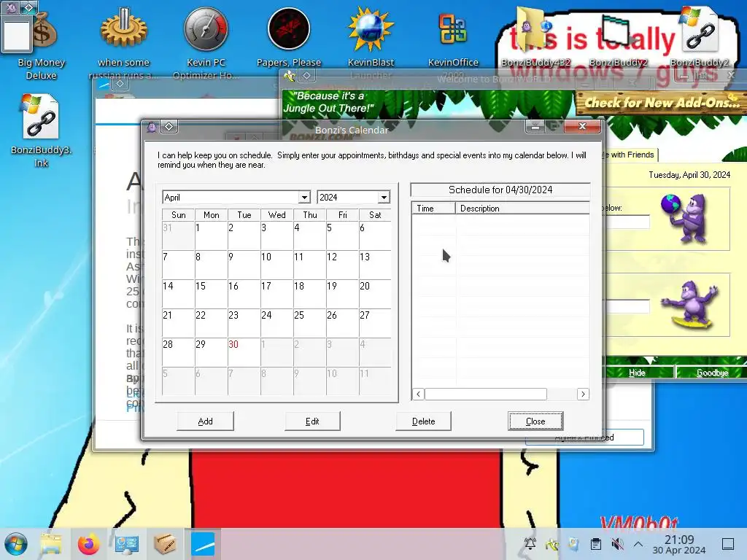Click the Delete button
Screen dimensions: 747x560
(424, 421)
